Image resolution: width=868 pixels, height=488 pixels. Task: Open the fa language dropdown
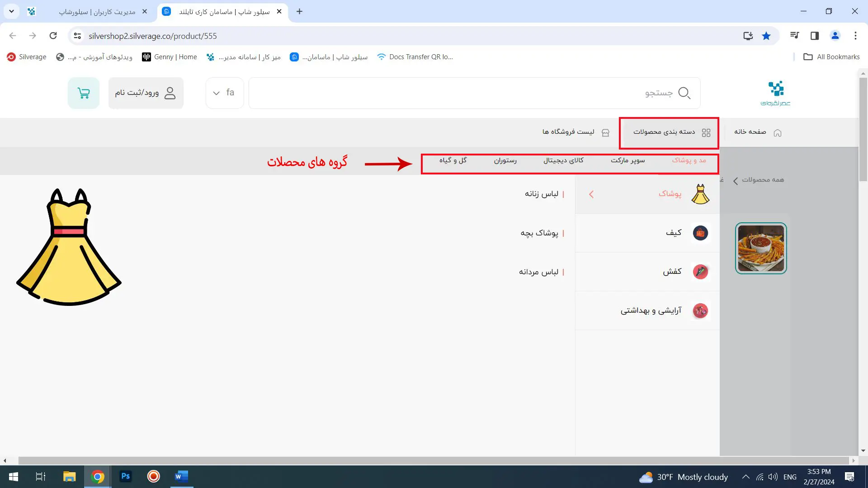pyautogui.click(x=225, y=93)
